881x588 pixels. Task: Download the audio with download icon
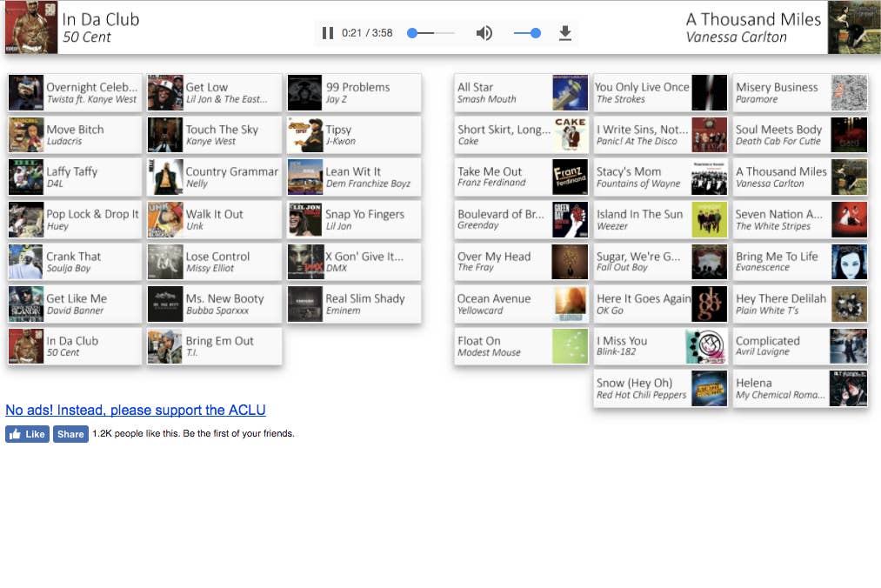[564, 33]
